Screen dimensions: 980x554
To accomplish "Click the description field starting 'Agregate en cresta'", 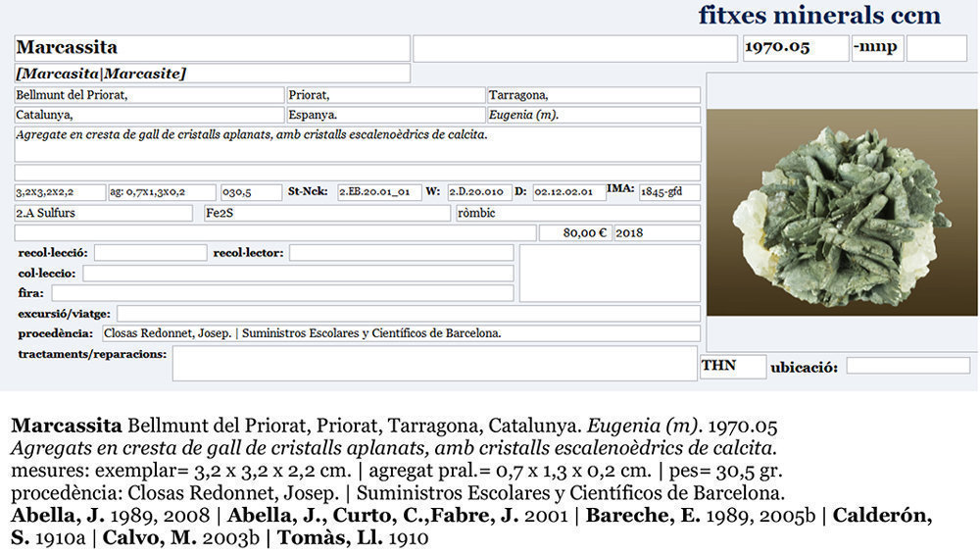I will tap(358, 144).
